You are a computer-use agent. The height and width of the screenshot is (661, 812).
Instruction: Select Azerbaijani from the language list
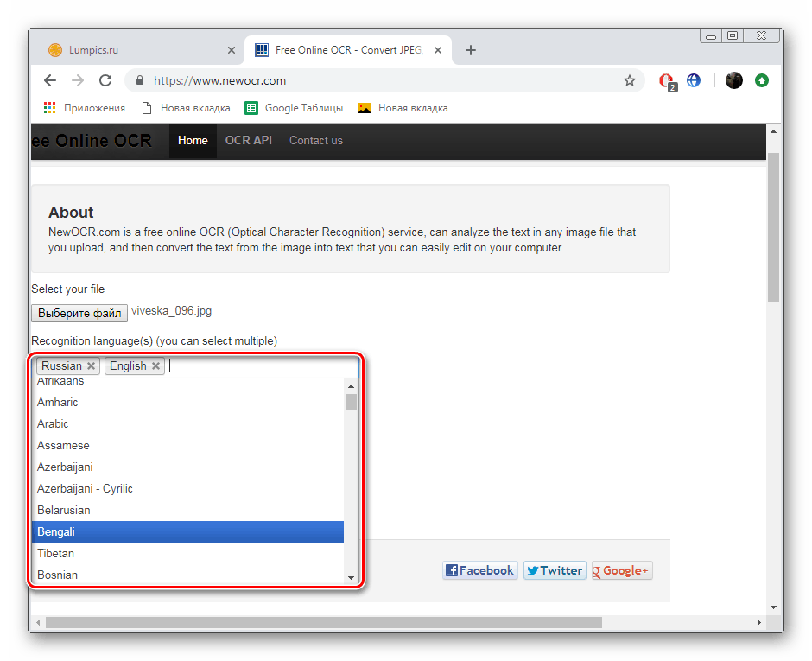tap(187, 467)
